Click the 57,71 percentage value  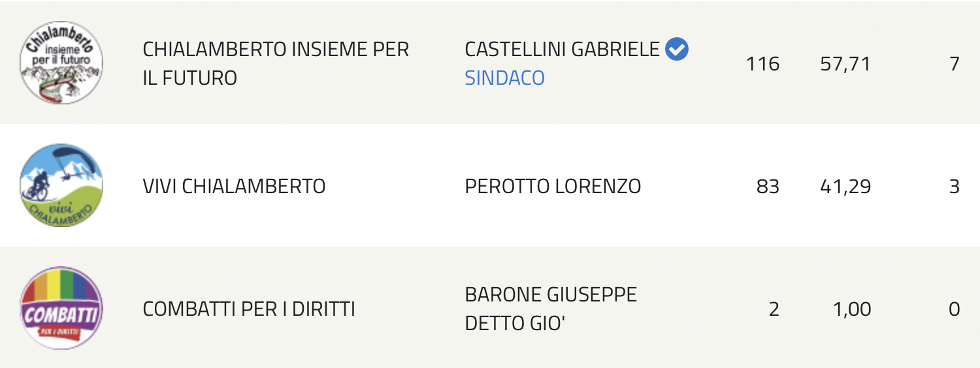[845, 63]
